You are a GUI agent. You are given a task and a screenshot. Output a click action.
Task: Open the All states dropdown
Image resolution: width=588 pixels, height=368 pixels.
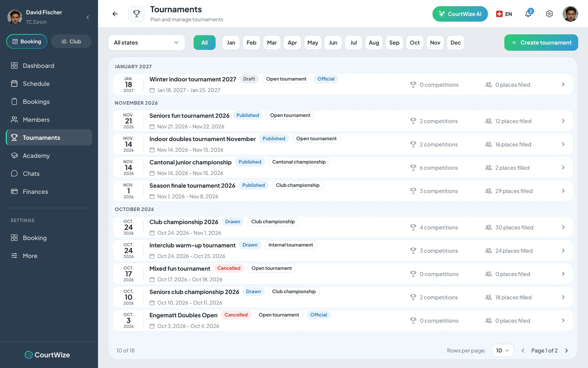click(147, 43)
